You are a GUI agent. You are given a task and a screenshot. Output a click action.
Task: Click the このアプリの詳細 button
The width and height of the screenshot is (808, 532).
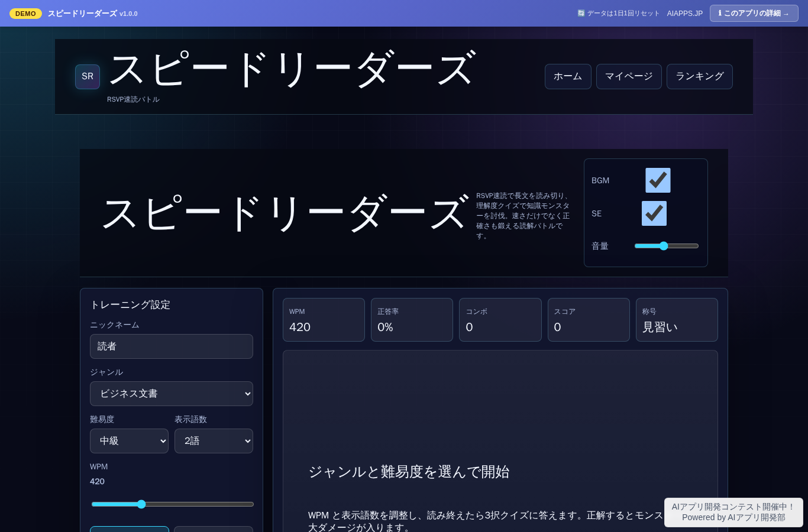pyautogui.click(x=754, y=13)
